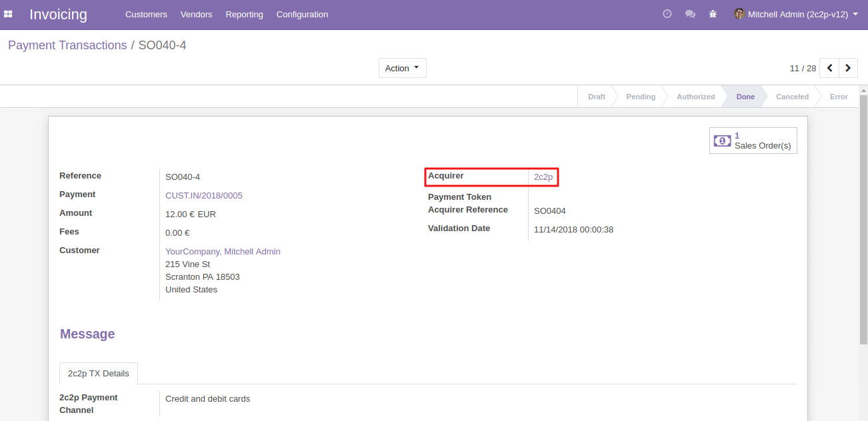Click the vertical page scrollbar
Image resolution: width=868 pixels, height=421 pixels.
point(863,220)
